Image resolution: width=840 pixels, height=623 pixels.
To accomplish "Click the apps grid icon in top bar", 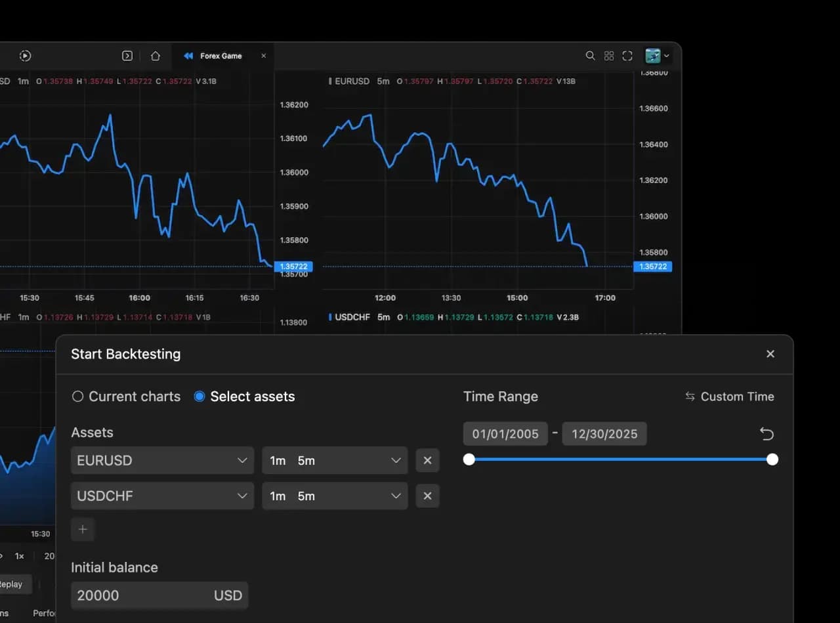I will [609, 56].
